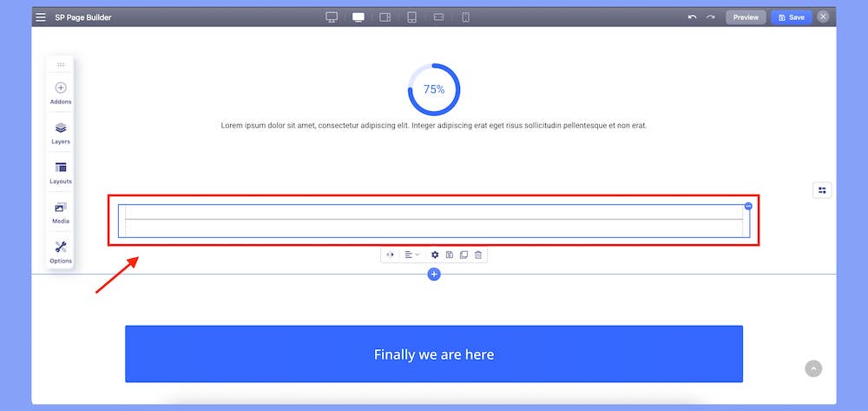Switch to portrait mobile phone view
The image size is (868, 411).
[465, 17]
